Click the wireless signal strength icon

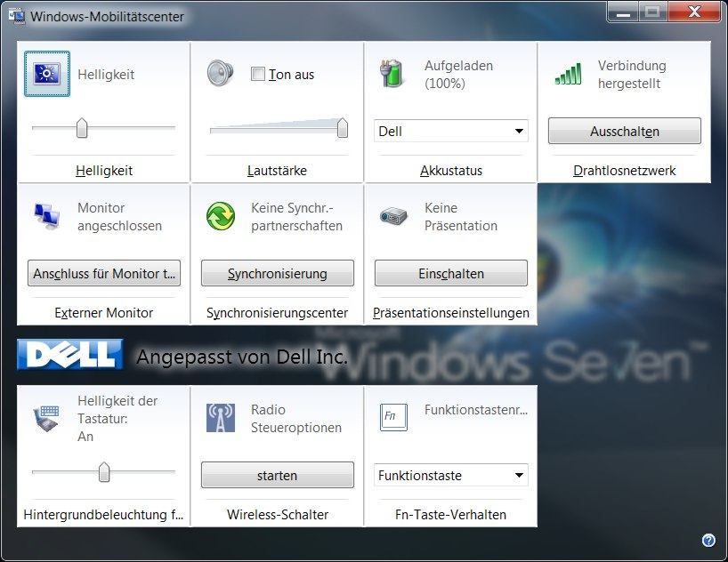569,75
